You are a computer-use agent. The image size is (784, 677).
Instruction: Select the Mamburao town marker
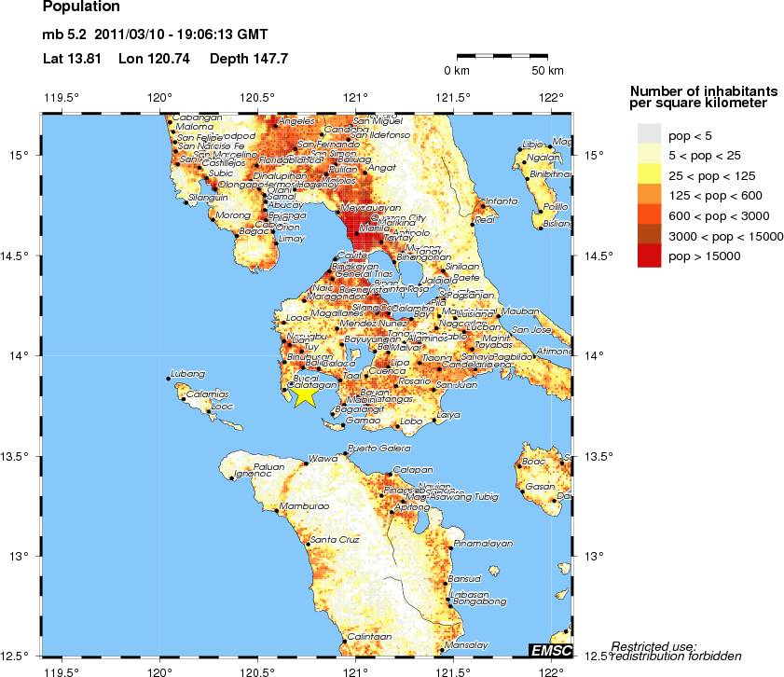pos(278,511)
